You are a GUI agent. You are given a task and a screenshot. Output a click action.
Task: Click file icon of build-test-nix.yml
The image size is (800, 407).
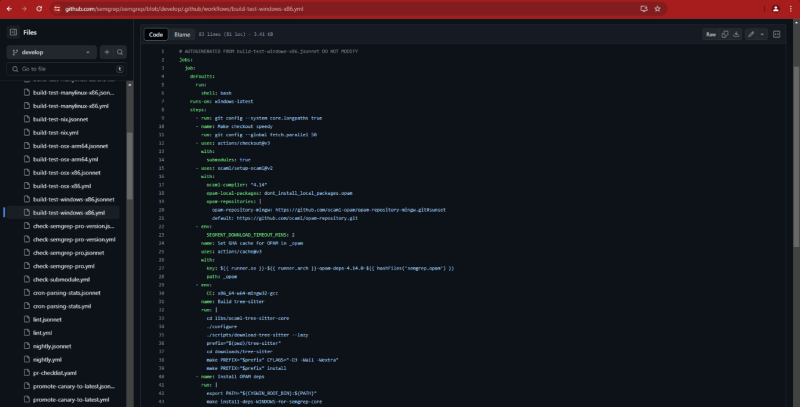coord(27,132)
